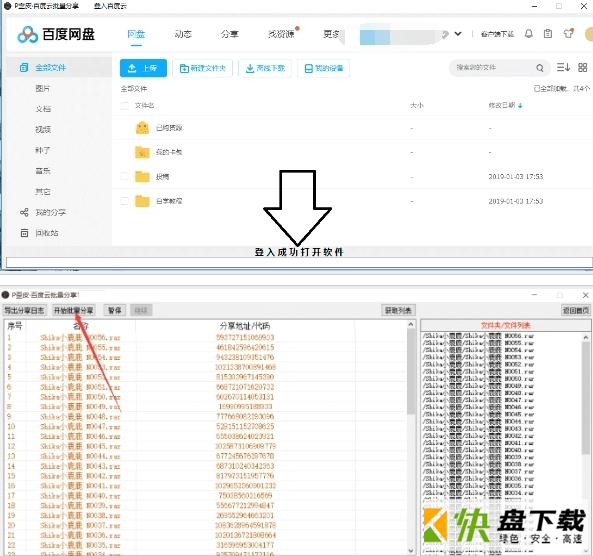The image size is (593, 556).
Task: Click the 百度网盘 cloud logo
Action: tap(27, 34)
